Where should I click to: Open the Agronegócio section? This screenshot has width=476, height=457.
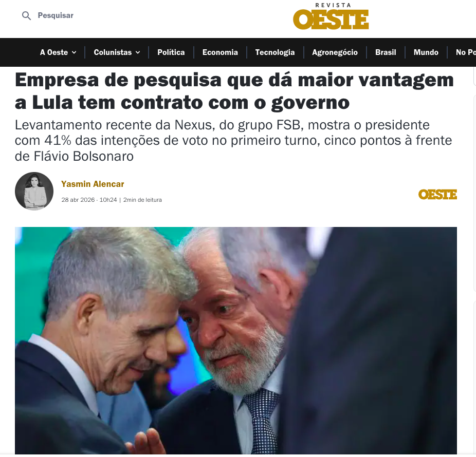pyautogui.click(x=335, y=52)
